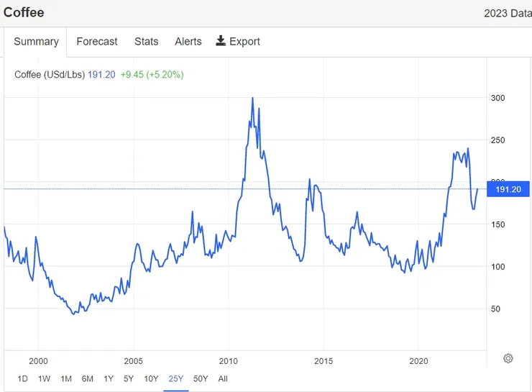Click the Export download icon
Viewport: 532px width, 392px height.
pos(221,41)
